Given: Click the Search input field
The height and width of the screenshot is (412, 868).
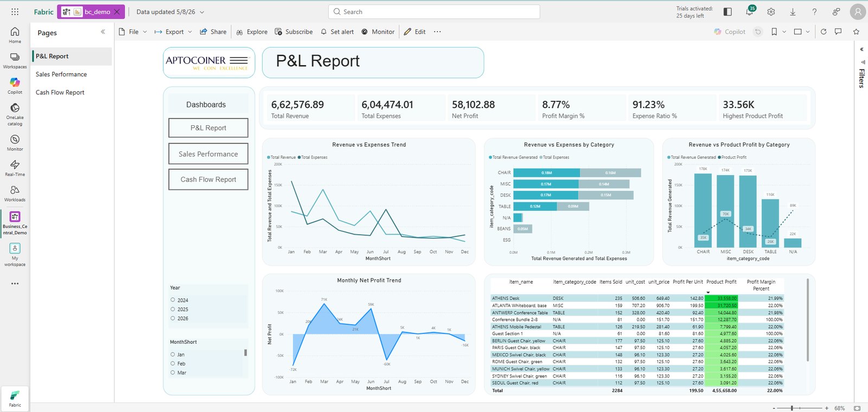Looking at the screenshot, I should 434,11.
